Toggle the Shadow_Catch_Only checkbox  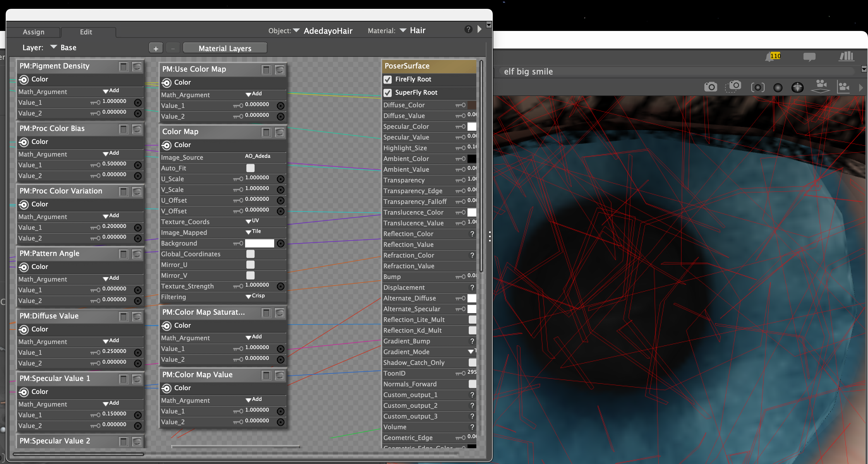click(x=473, y=362)
